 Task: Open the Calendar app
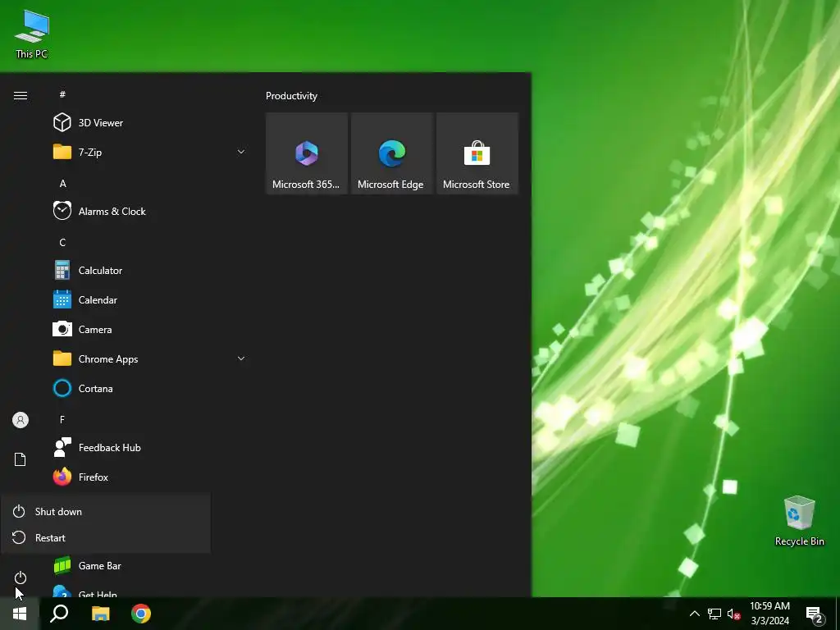(150, 300)
